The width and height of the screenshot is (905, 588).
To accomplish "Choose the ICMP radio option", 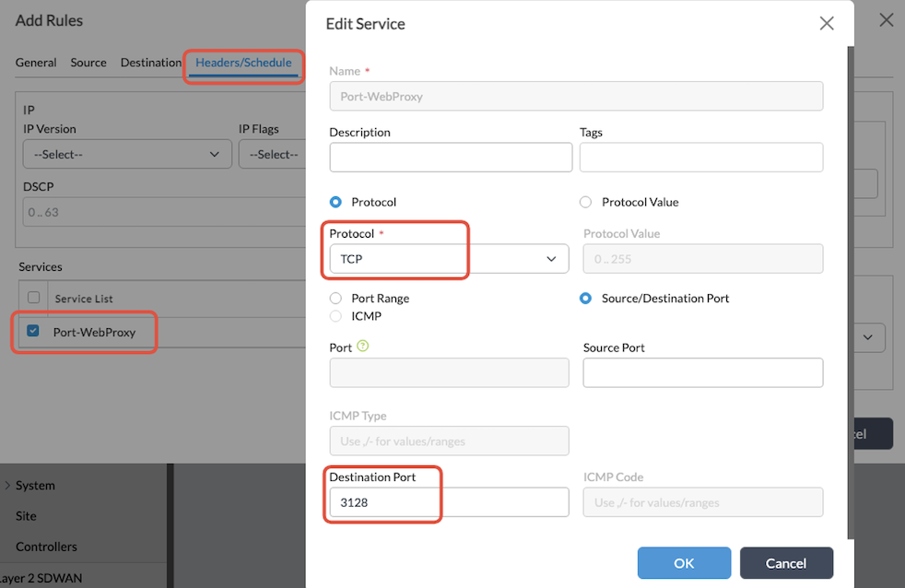I will (x=334, y=314).
